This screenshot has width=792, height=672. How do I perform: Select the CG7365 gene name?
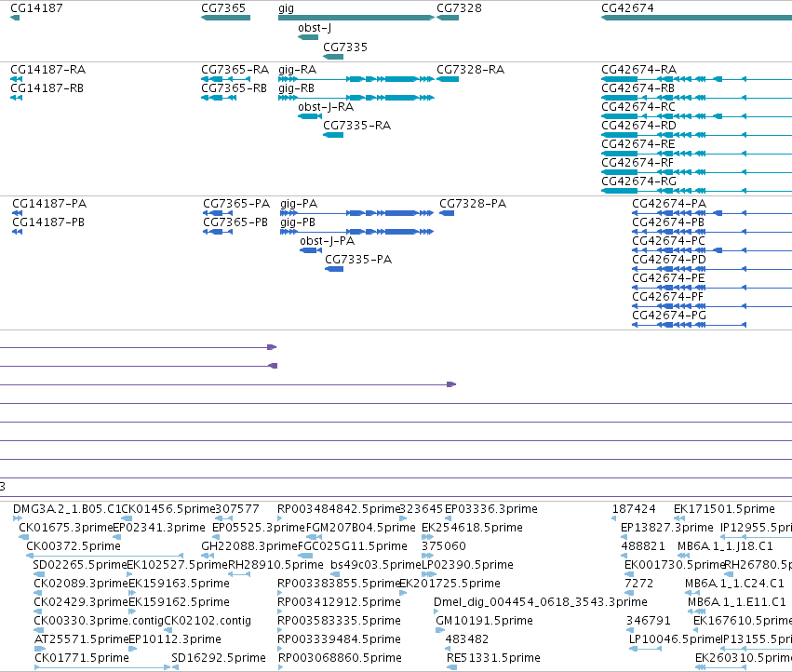coord(223,8)
